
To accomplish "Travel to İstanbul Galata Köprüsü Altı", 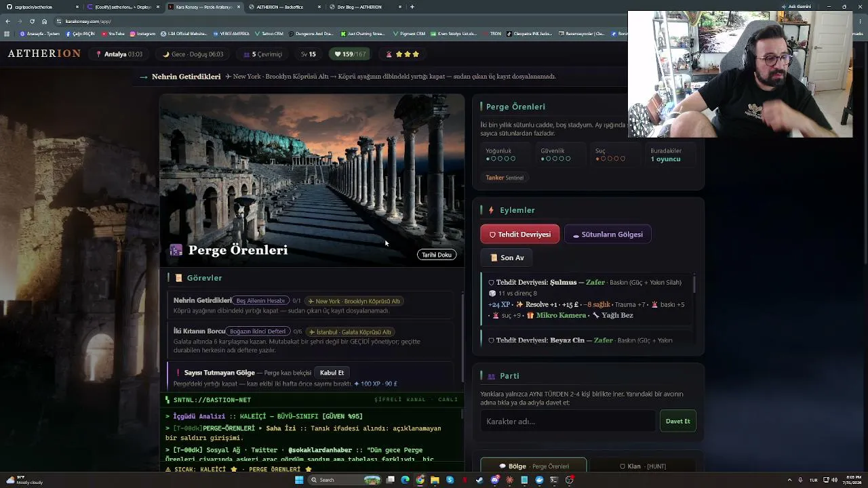I will pos(350,331).
